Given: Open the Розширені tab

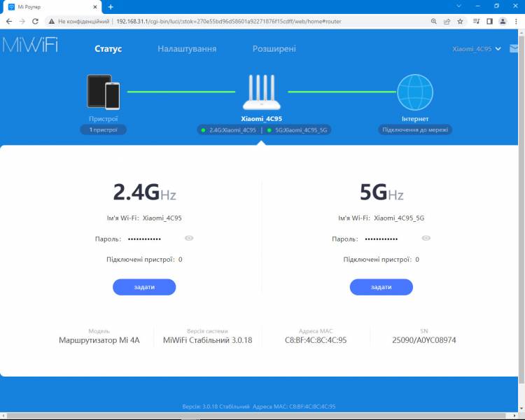Looking at the screenshot, I should (274, 49).
